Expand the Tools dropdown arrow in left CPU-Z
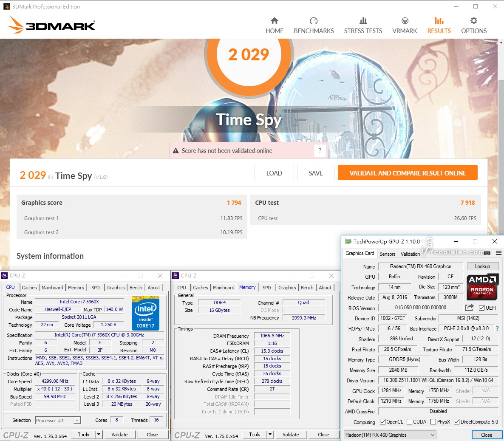This screenshot has height=441, width=504. [x=99, y=435]
